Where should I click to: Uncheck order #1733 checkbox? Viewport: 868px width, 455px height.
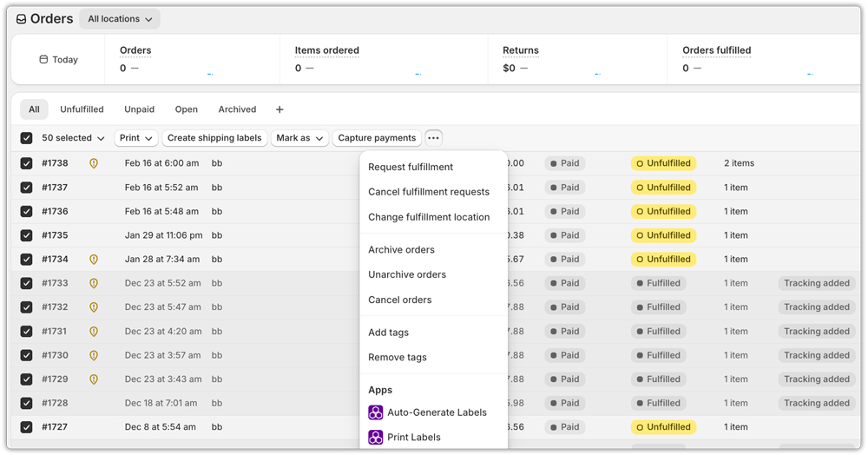pos(26,283)
